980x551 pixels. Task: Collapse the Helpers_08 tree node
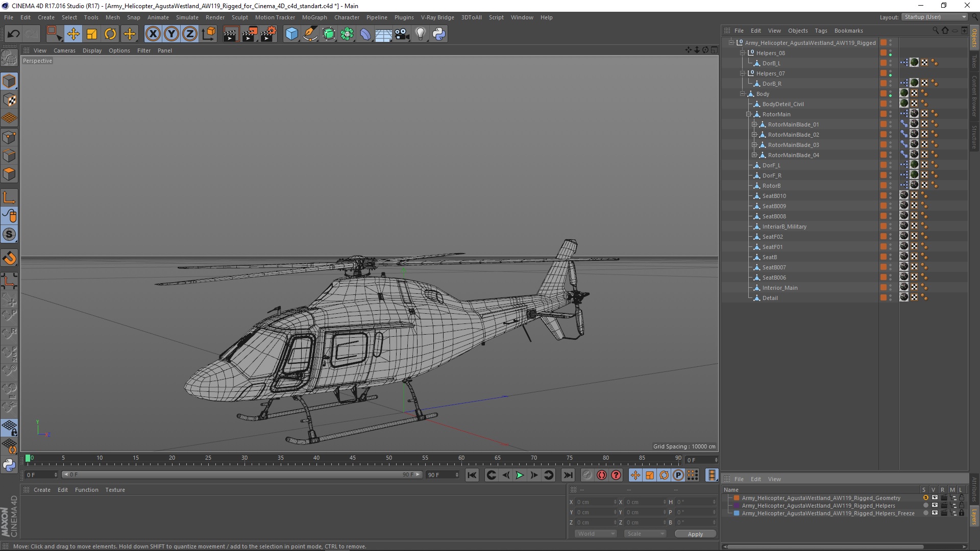click(743, 53)
